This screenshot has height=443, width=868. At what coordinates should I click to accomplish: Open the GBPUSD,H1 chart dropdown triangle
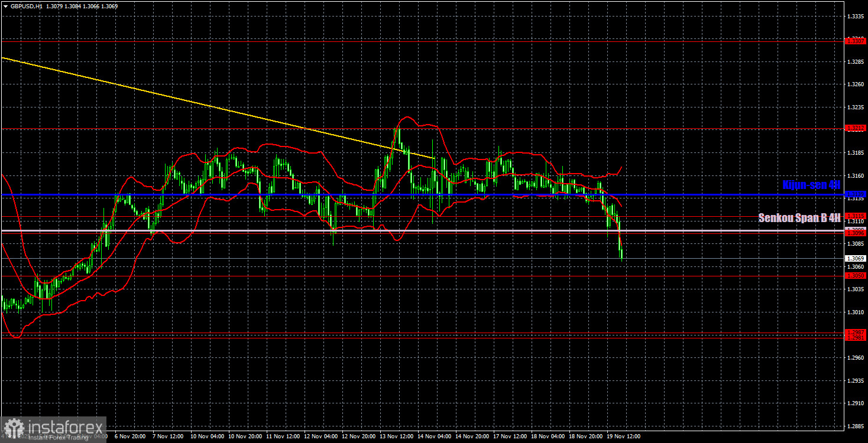tap(6, 6)
